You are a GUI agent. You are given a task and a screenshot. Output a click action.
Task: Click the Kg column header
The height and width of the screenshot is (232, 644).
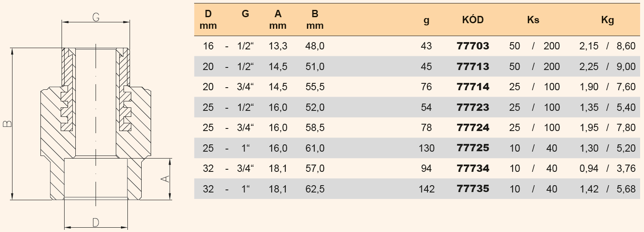[x=607, y=20]
